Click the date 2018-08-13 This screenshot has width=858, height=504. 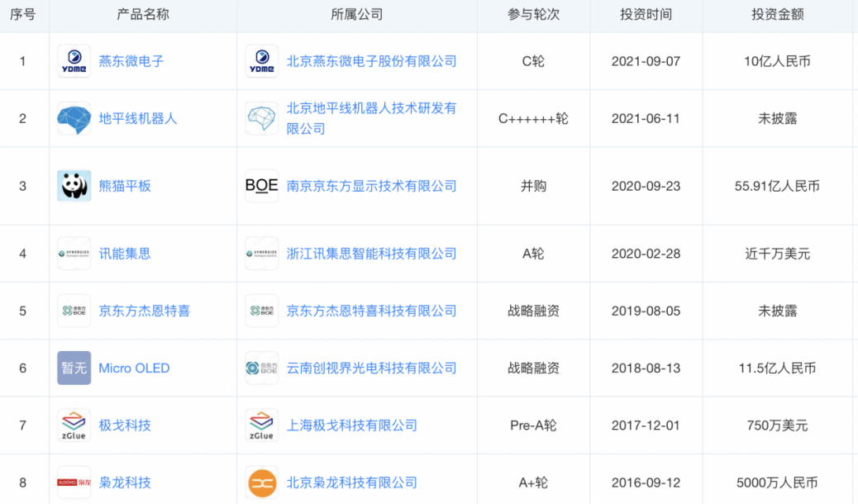pyautogui.click(x=646, y=368)
